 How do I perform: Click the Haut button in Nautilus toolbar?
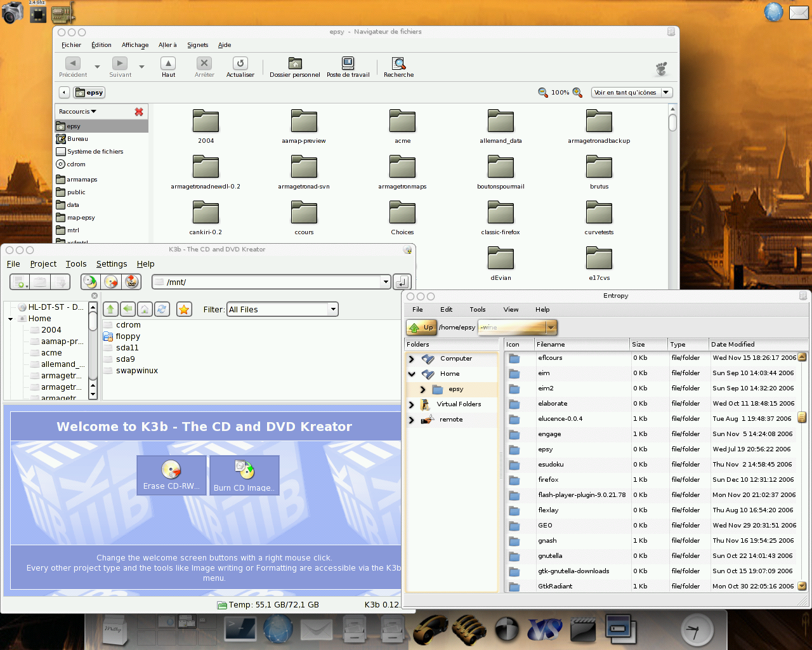(168, 67)
